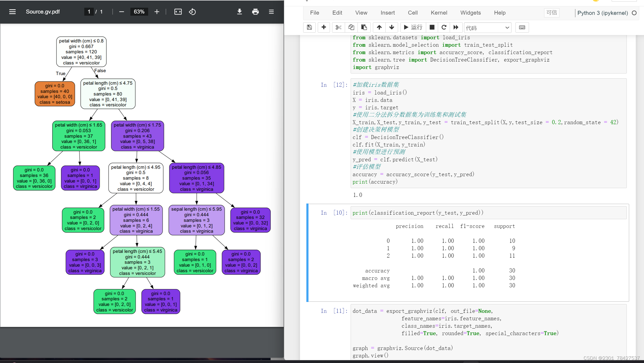Open the PDF viewer more actions menu
Image resolution: width=644 pixels, height=363 pixels.
(271, 12)
